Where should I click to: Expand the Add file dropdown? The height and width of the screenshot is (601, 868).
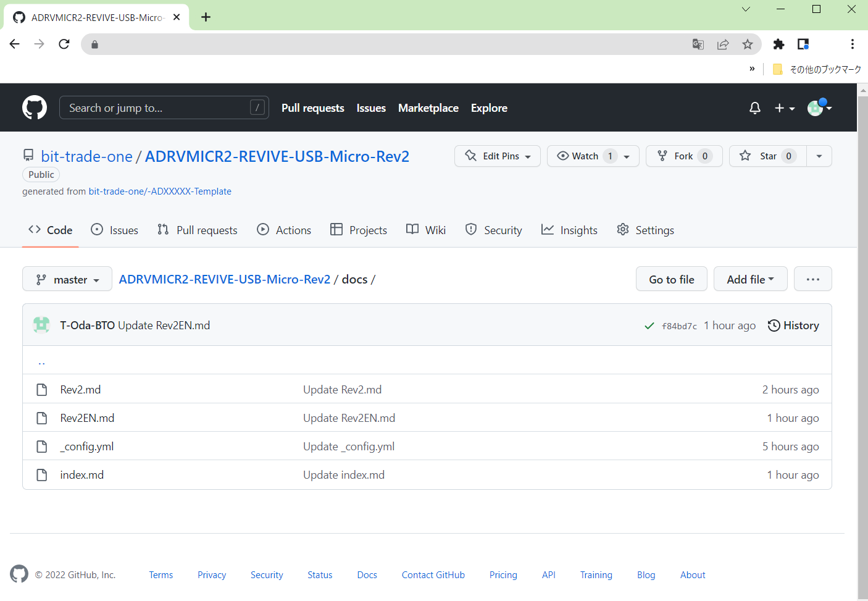click(750, 279)
